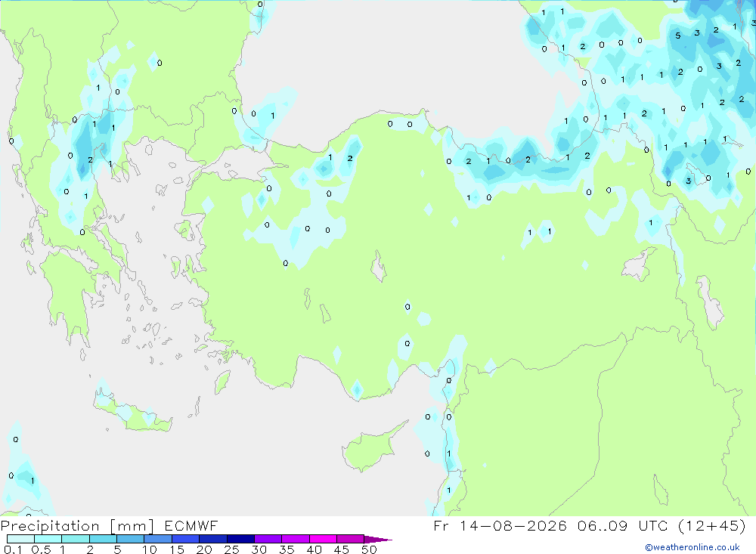Select the 0.1–0.5 mm legend color swatch
The image size is (756, 554).
pos(20,539)
